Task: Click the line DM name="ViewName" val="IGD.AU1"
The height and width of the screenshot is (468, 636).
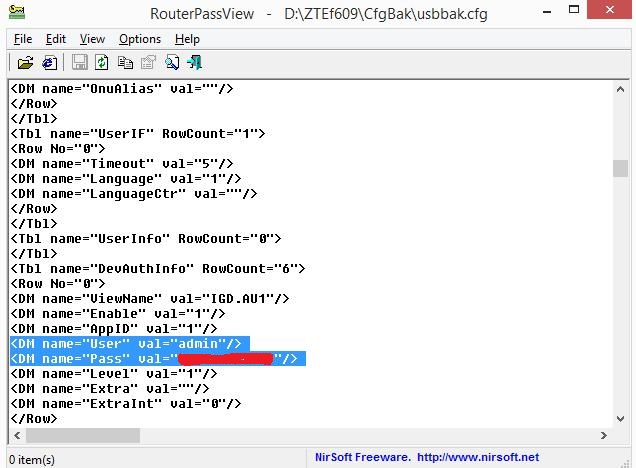Action: 150,299
